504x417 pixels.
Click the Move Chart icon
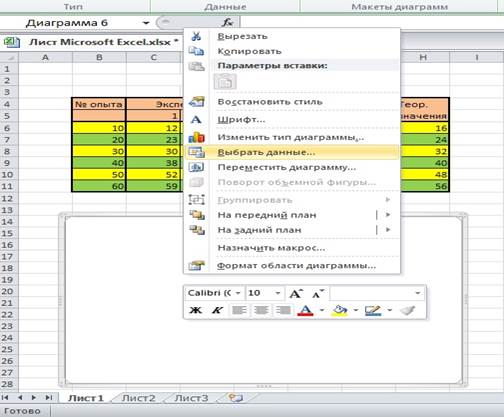(x=196, y=167)
